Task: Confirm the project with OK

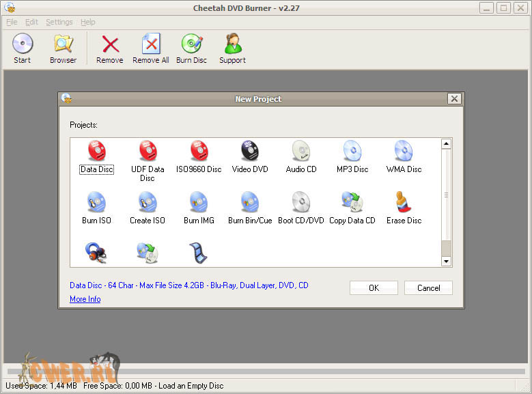Action: pos(374,287)
